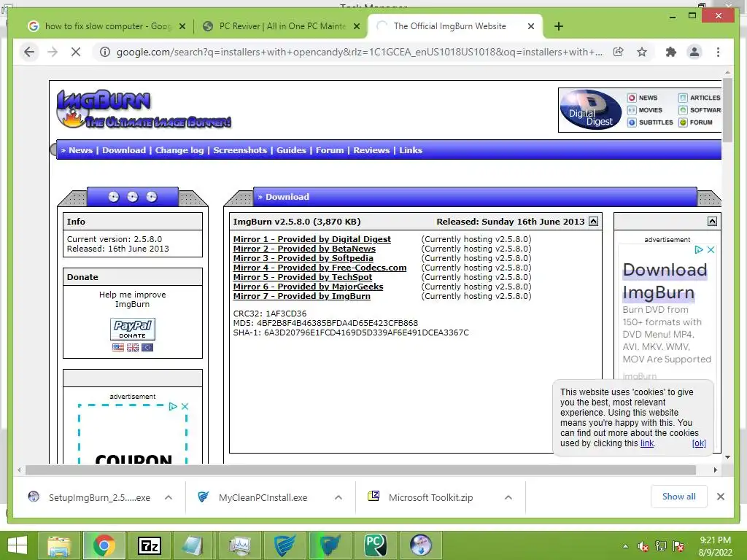
Task: Collapse the right advertisement panel
Action: coord(712,222)
